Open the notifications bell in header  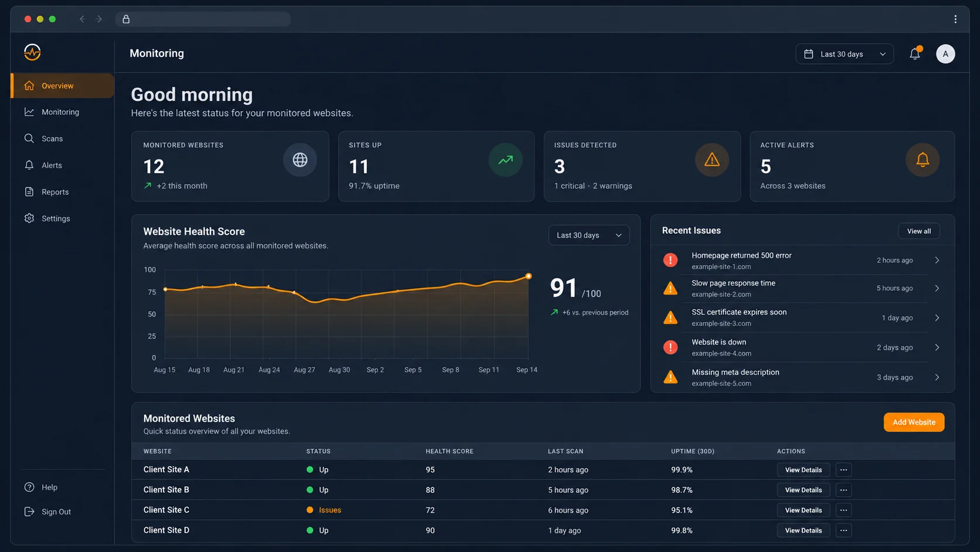915,53
